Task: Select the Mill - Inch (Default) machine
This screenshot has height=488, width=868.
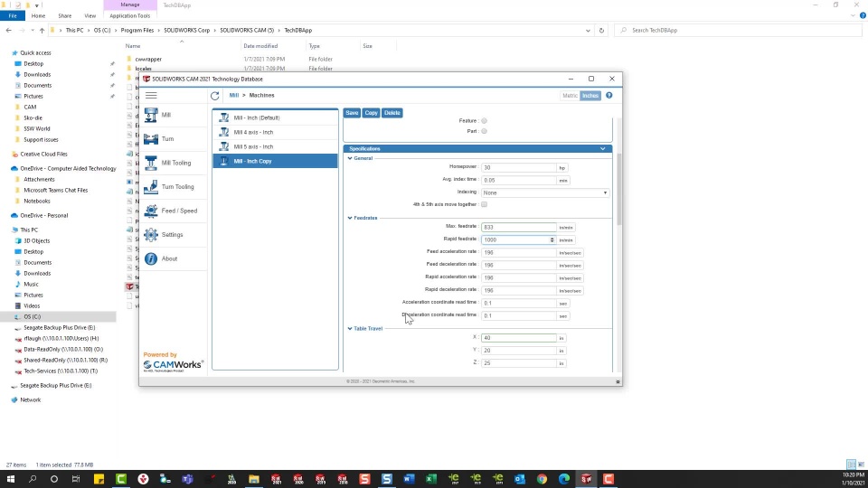Action: click(x=275, y=117)
